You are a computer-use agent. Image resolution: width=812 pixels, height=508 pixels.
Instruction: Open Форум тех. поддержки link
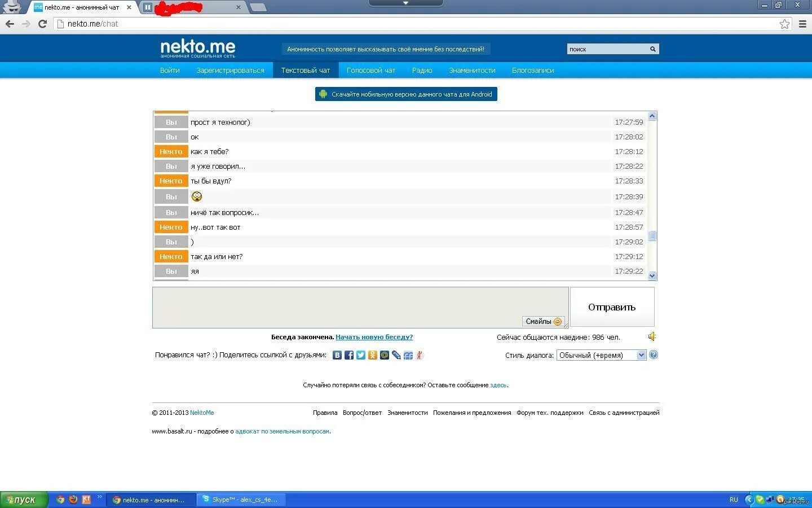(x=550, y=413)
